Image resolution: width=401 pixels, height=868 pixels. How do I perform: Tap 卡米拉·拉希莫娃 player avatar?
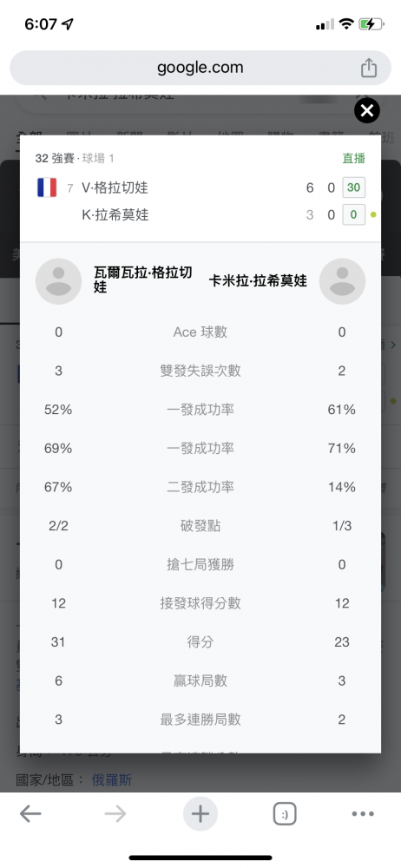[x=342, y=281]
